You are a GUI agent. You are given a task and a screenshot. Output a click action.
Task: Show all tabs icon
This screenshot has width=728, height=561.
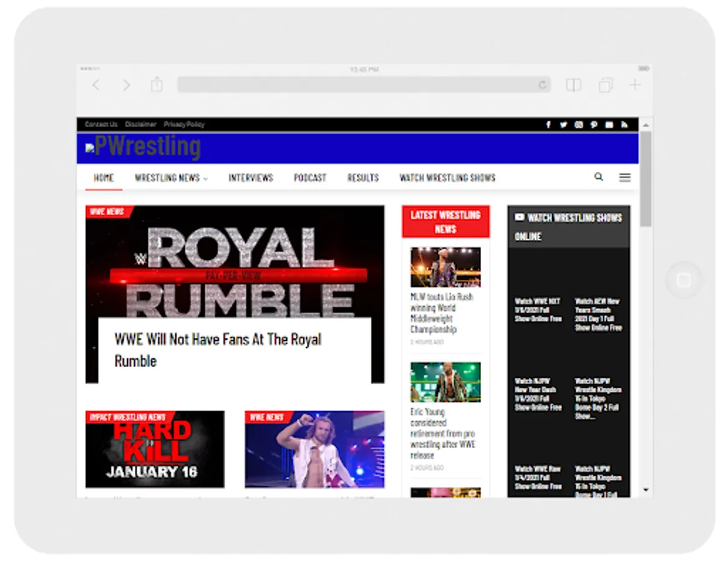click(606, 85)
